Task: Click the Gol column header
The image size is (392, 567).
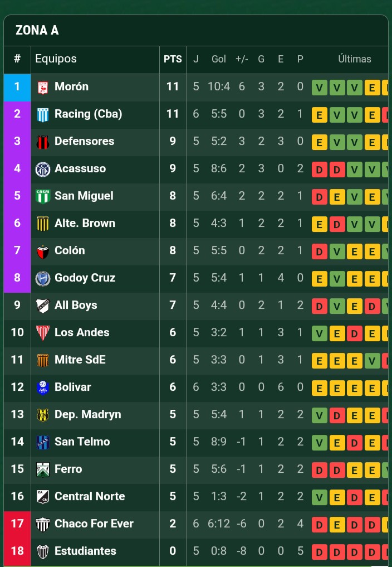Action: [x=219, y=59]
